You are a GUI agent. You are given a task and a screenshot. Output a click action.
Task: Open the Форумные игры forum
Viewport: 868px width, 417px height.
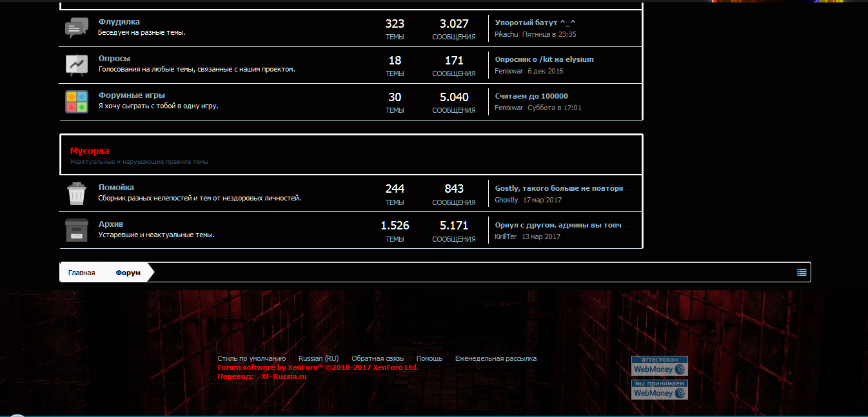132,95
